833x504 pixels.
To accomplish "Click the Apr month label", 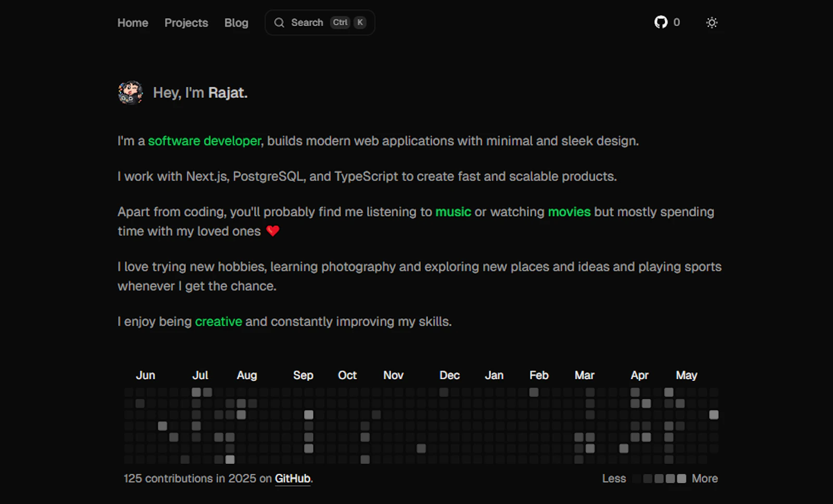I will (640, 375).
